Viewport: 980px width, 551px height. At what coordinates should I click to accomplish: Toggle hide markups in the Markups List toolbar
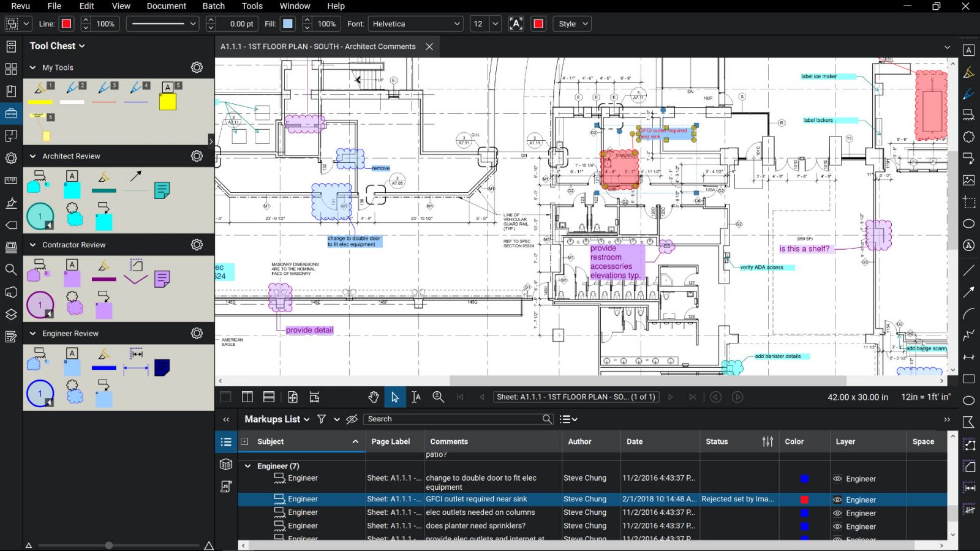(351, 419)
